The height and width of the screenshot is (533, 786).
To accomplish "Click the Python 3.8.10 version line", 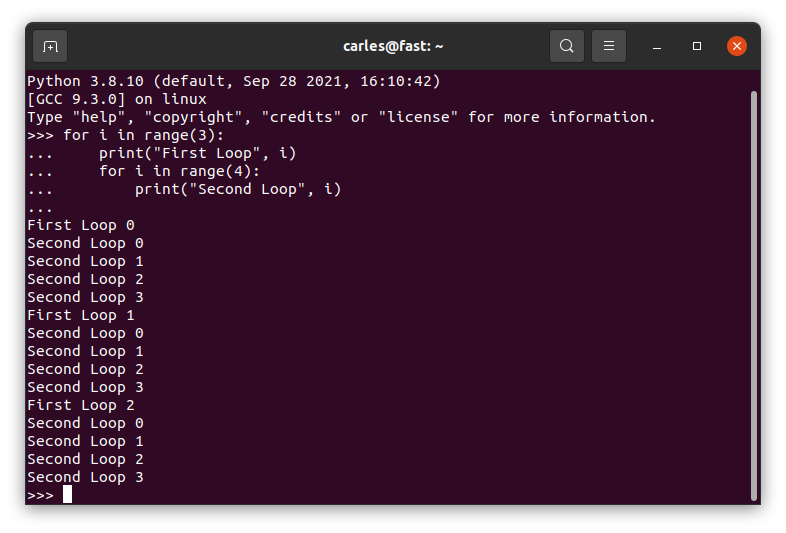I will click(234, 81).
